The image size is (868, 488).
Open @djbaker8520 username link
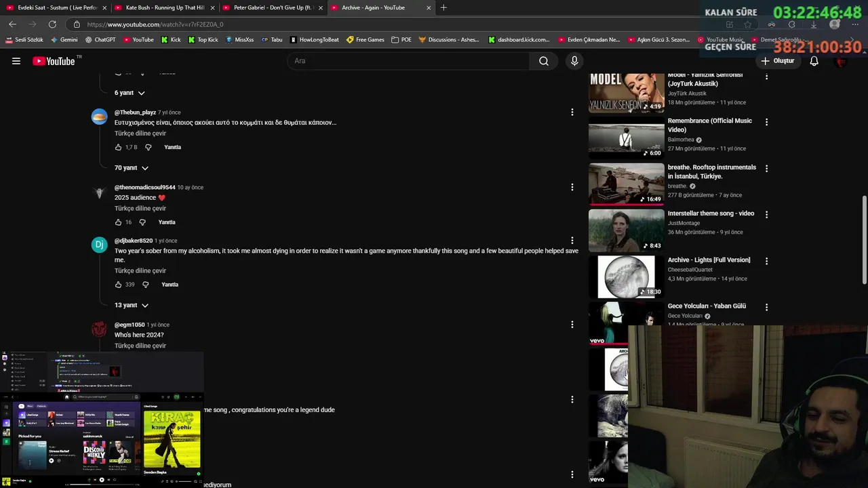click(x=134, y=241)
